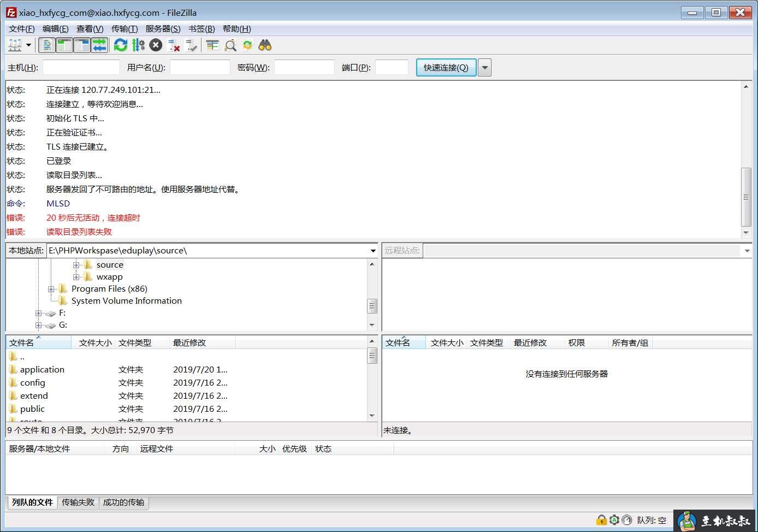Click 优先级 column in transfer queue

click(294, 449)
